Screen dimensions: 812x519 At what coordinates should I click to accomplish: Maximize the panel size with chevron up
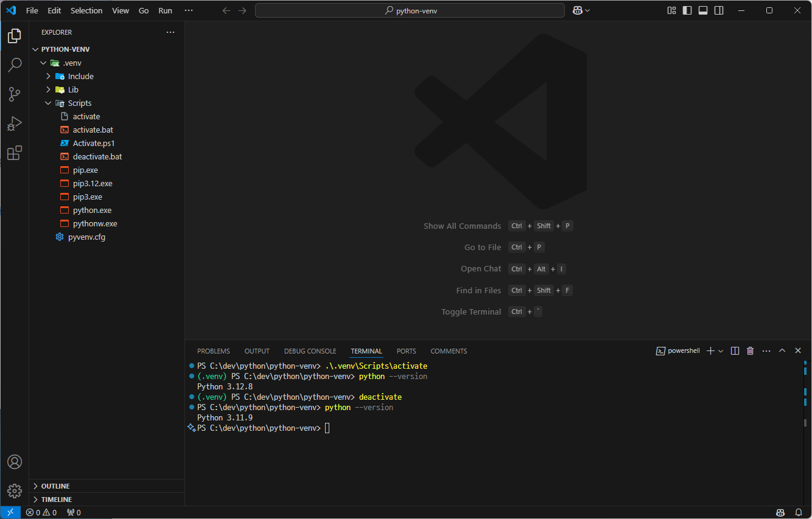[782, 351]
